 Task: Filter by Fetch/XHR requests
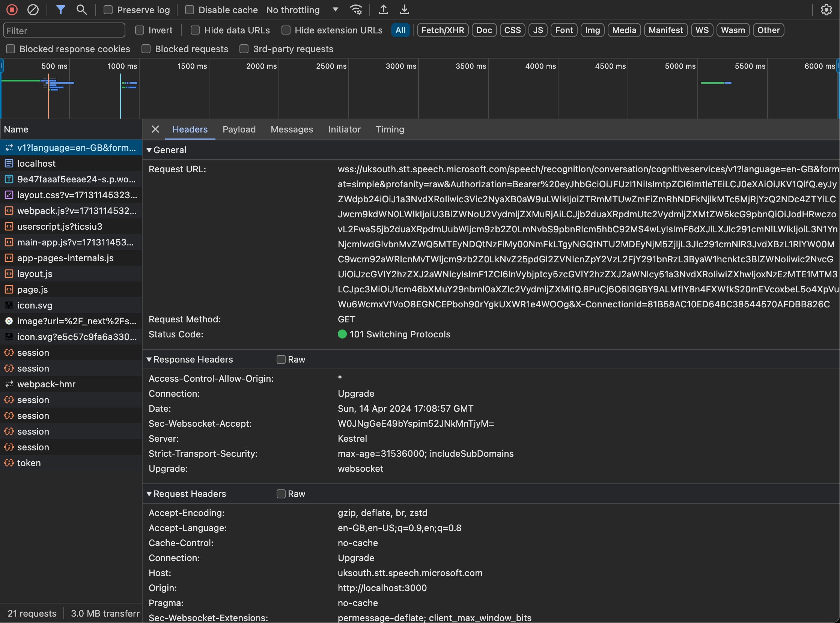[443, 30]
